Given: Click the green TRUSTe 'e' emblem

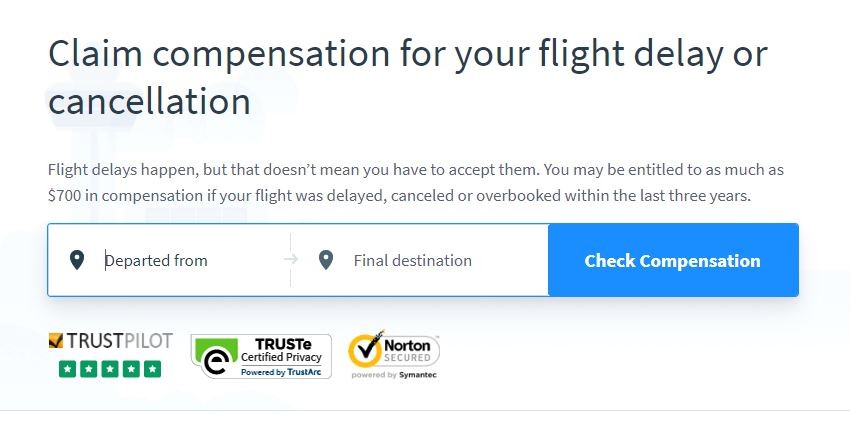Looking at the screenshot, I should (216, 357).
